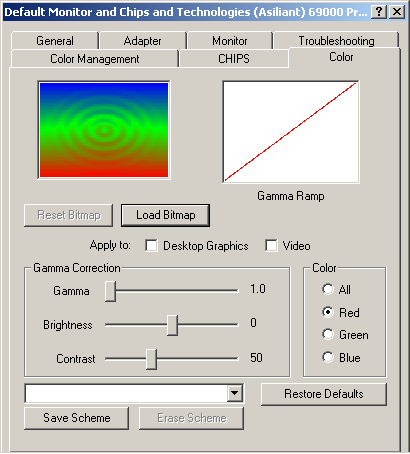This screenshot has width=410, height=454.
Task: Click the Gamma value 1.0
Action: [x=258, y=289]
